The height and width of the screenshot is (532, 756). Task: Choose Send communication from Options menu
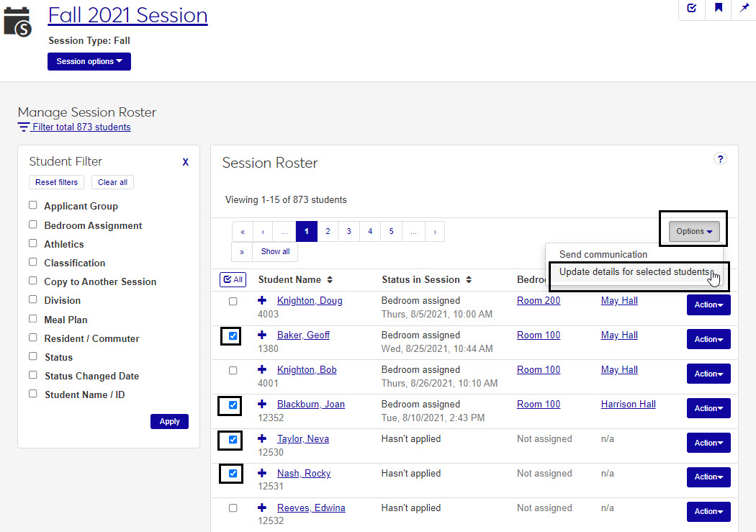tap(603, 254)
